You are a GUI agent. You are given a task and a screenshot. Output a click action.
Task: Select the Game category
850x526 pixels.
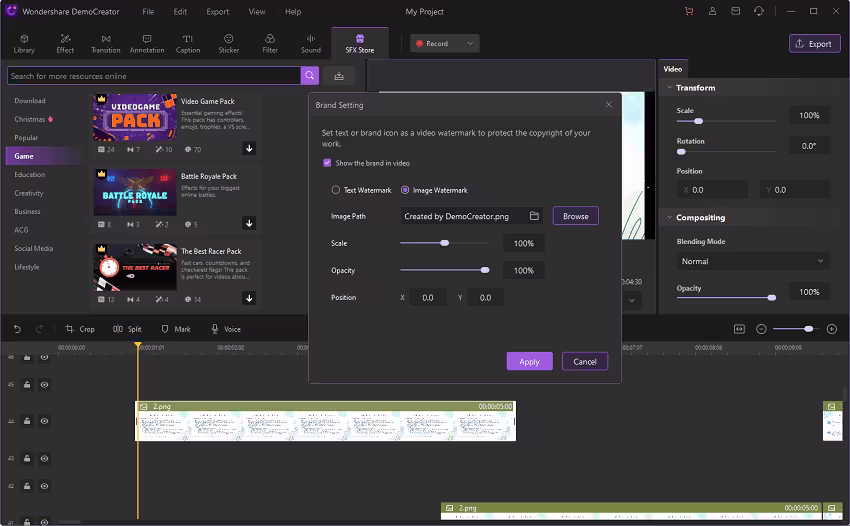click(x=43, y=156)
